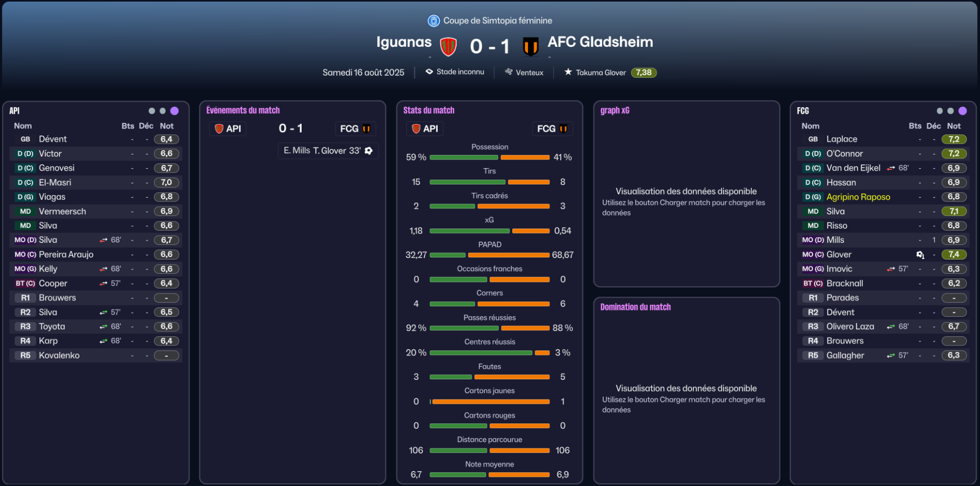Select the first grey dot in API panel
This screenshot has width=980, height=486.
[x=152, y=111]
